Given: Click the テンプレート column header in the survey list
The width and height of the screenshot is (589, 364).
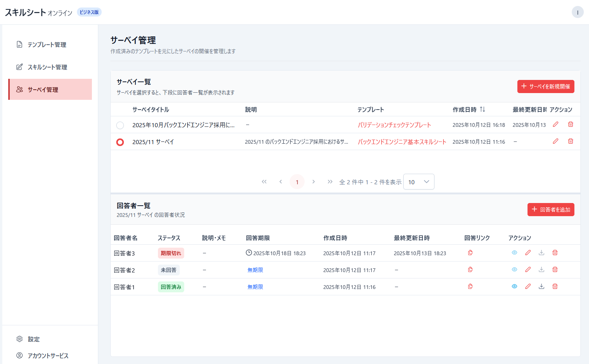Looking at the screenshot, I should 371,110.
